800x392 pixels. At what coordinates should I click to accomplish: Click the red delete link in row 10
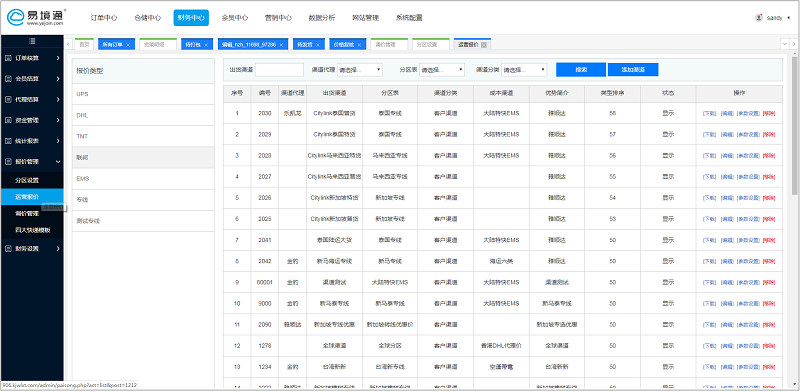coord(768,303)
